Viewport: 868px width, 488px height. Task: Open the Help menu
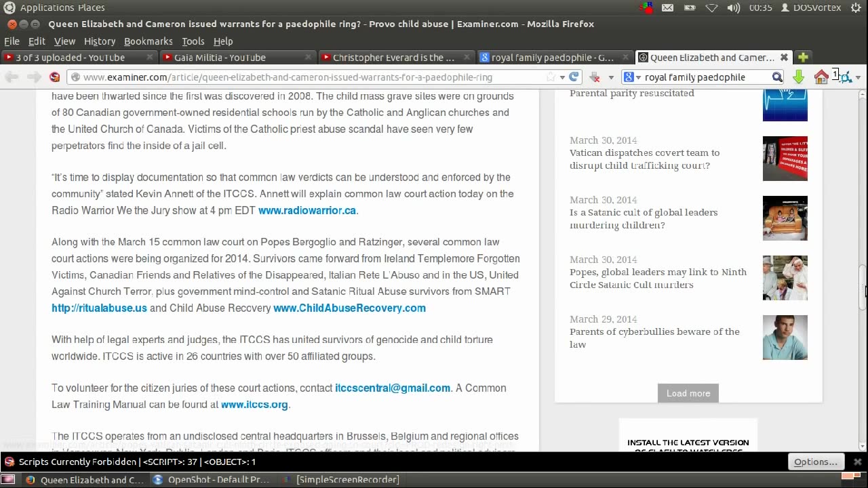(x=223, y=41)
